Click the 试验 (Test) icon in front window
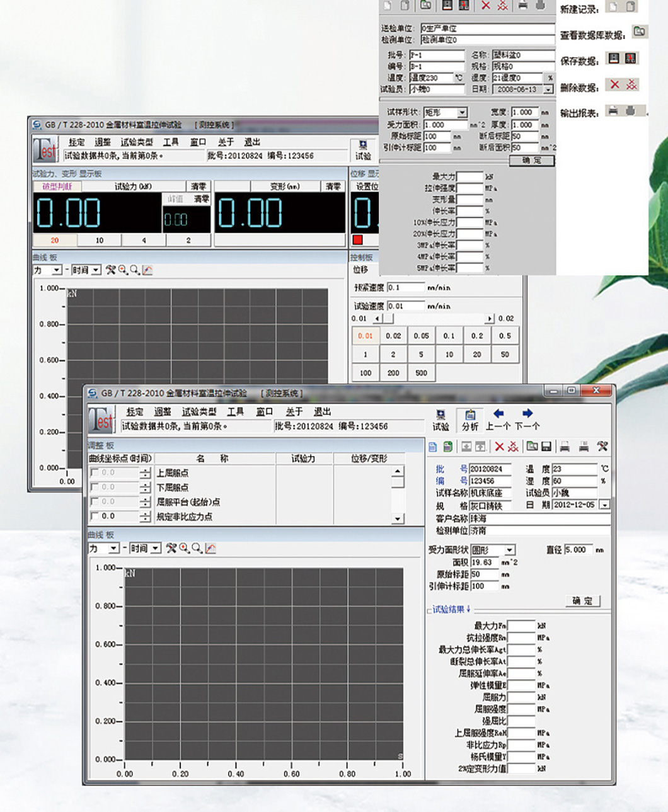The width and height of the screenshot is (668, 812). 441,420
